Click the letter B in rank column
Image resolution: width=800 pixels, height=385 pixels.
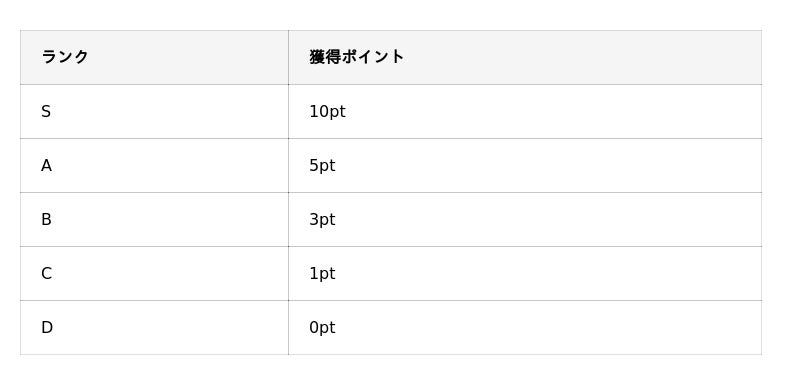[x=46, y=220]
